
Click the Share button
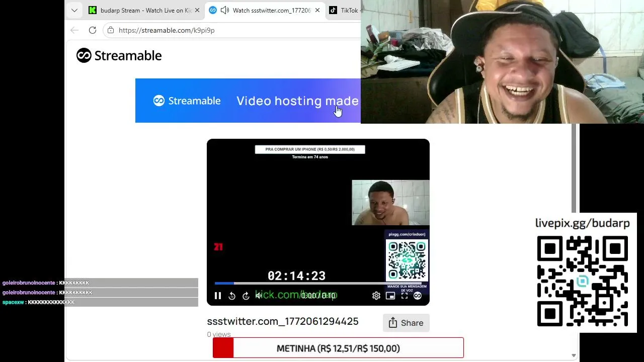406,323
